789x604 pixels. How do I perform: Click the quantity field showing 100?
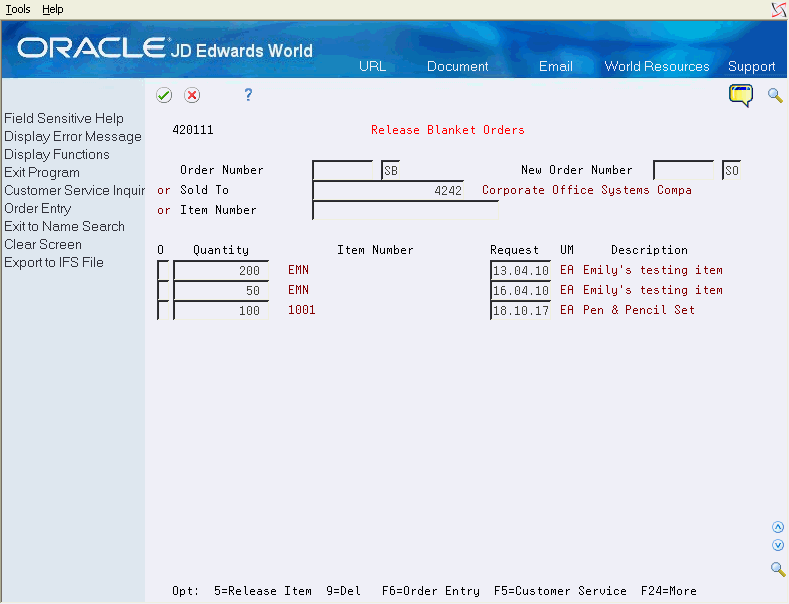click(x=221, y=311)
